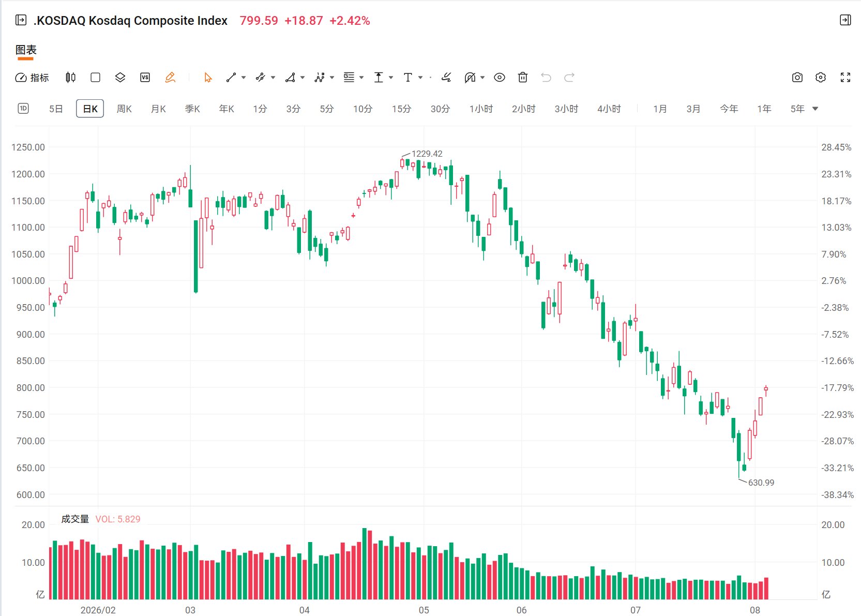Take a chart screenshot with camera icon

pyautogui.click(x=797, y=78)
